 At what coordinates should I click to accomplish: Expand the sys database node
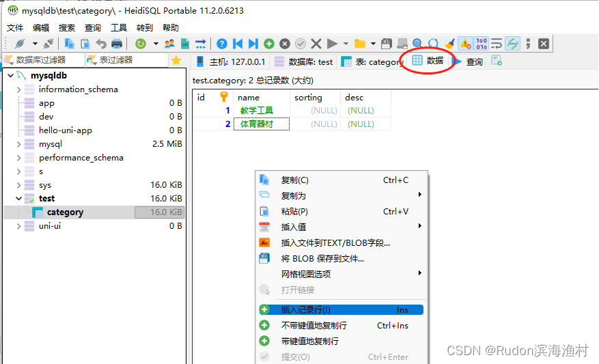tap(18, 185)
